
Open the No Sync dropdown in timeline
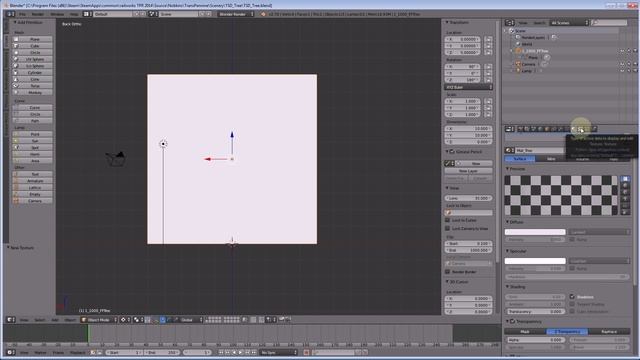tap(278, 352)
